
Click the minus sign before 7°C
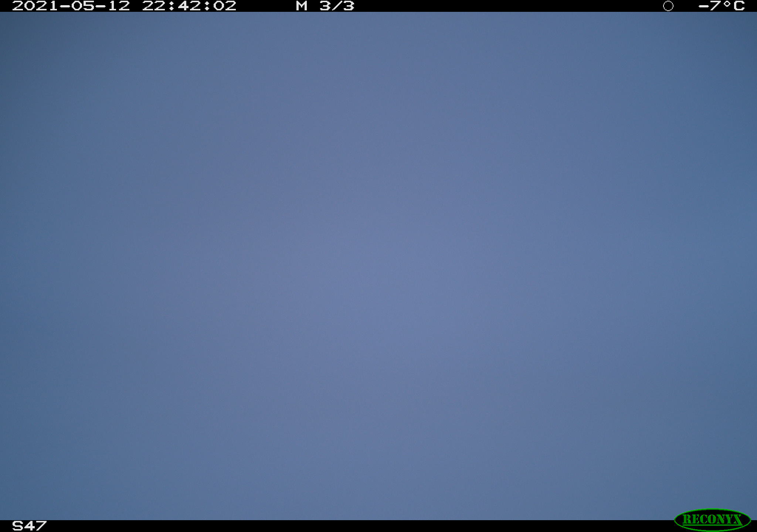coord(704,6)
